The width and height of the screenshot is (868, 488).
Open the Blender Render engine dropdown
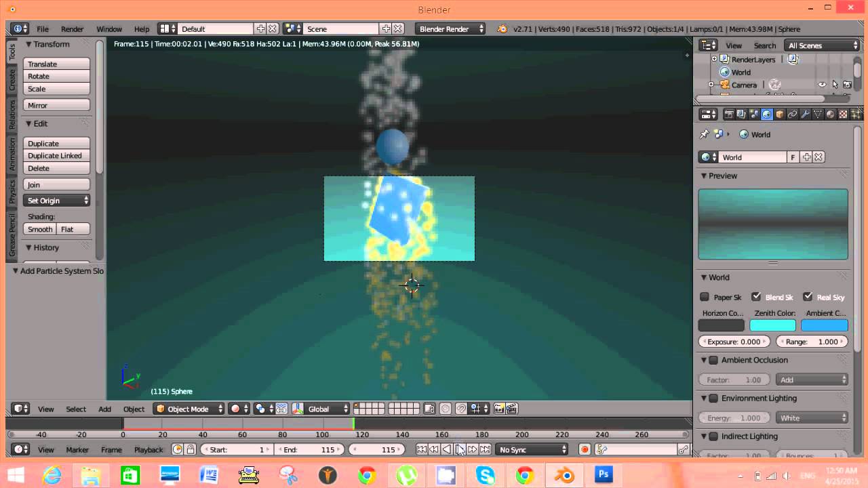pyautogui.click(x=450, y=28)
